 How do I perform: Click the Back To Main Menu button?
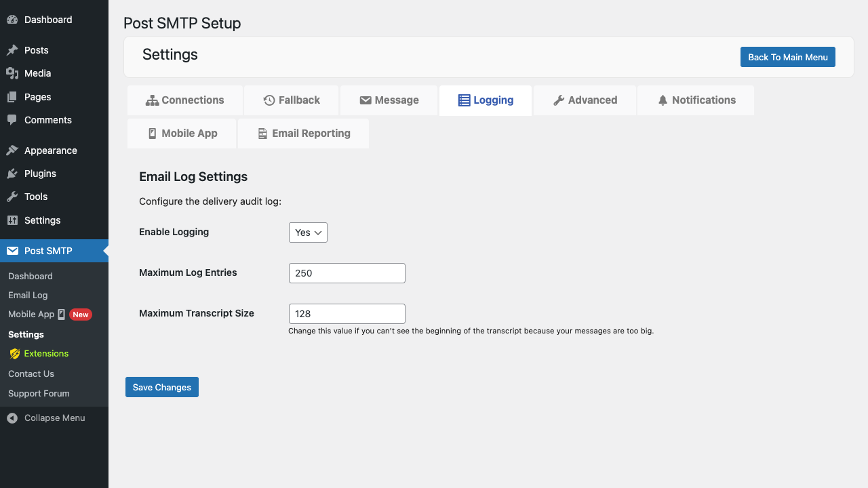[788, 57]
